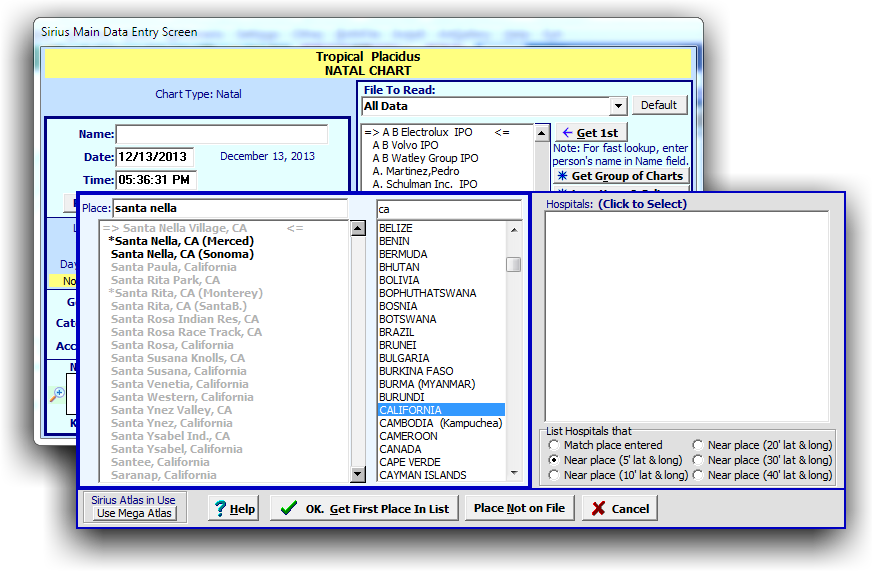Click up arrow of place list scrollbar
872x571 pixels.
358,228
